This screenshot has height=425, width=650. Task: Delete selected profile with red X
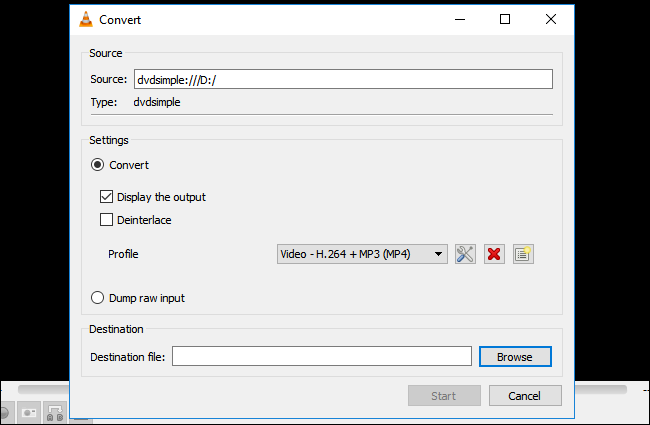tap(494, 254)
